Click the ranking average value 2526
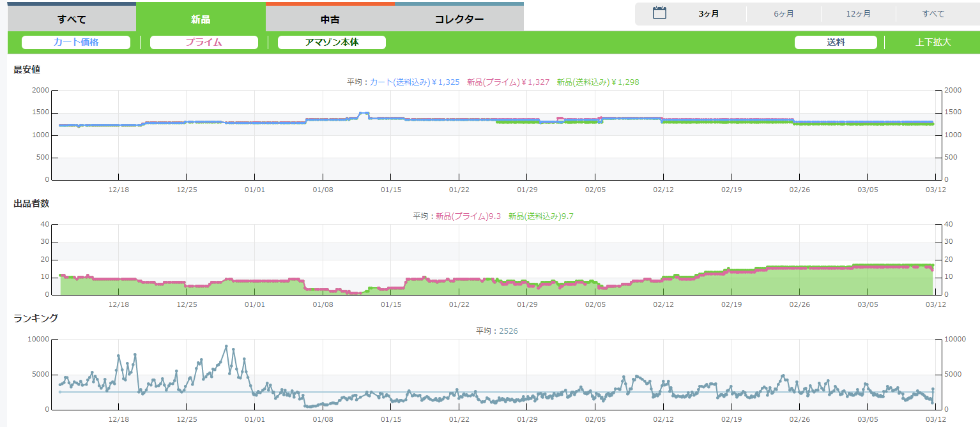 tap(509, 331)
